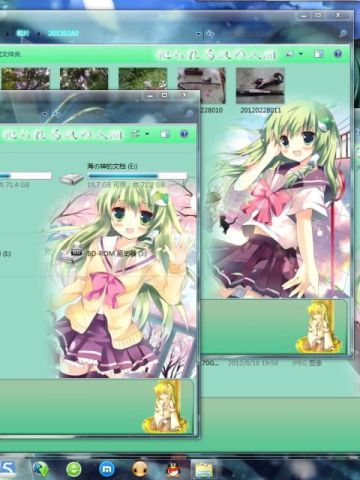360x480 pixels.
Task: Click the 71.4 GB drive capacity bar
Action: coord(26,176)
